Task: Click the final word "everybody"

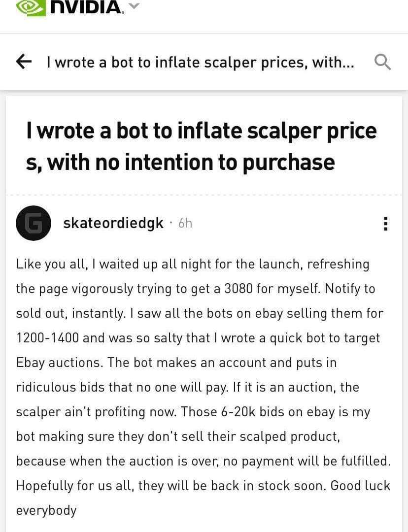Action: [x=46, y=510]
